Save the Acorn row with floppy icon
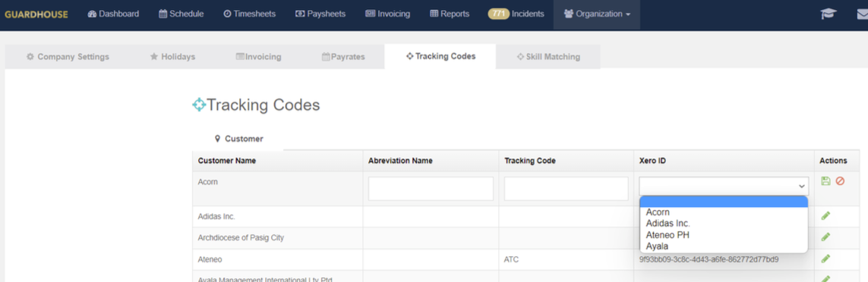Image resolution: width=868 pixels, height=282 pixels. [x=826, y=181]
